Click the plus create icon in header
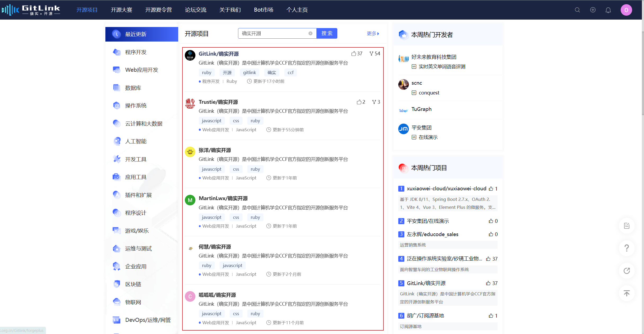Image resolution: width=644 pixels, height=334 pixels. [593, 10]
